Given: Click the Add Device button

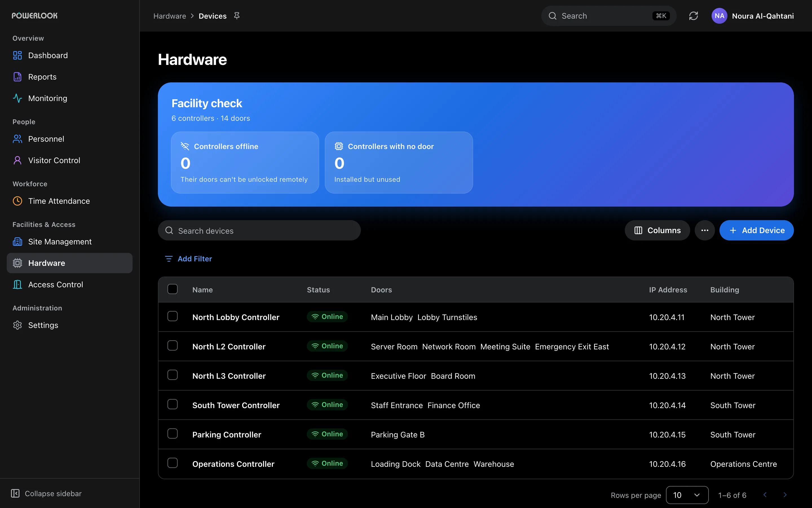Looking at the screenshot, I should (x=756, y=231).
